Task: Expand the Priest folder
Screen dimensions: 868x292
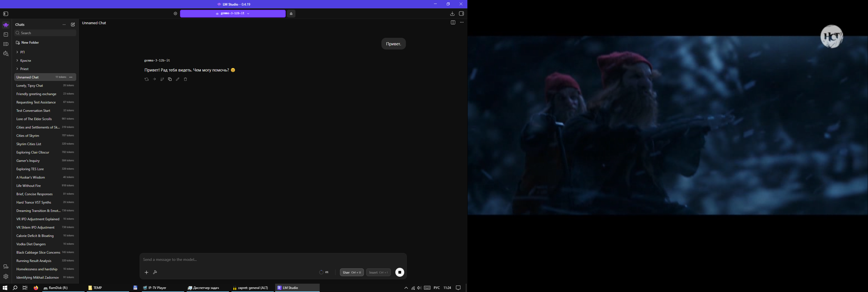Action: (x=45, y=69)
